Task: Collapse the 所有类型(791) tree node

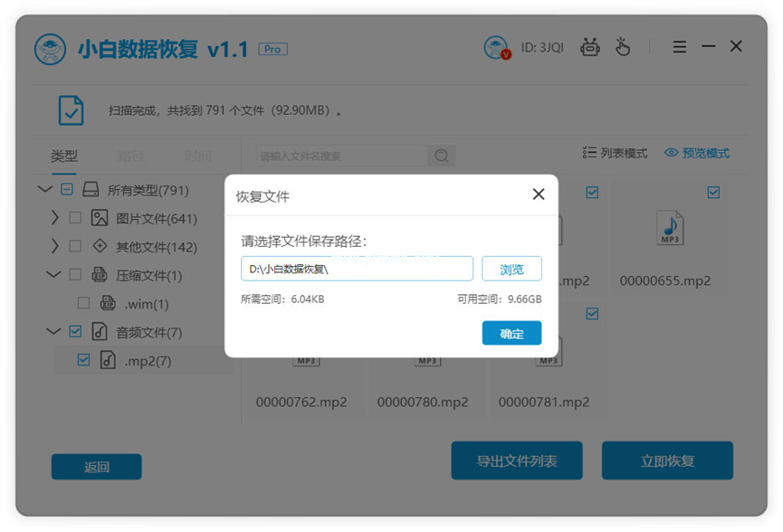Action: coord(45,189)
